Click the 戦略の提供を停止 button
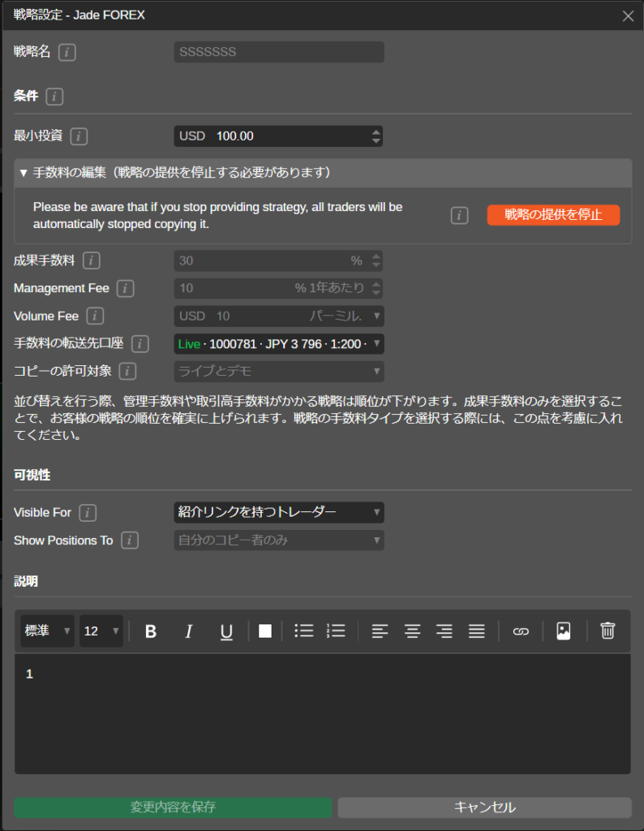 (553, 215)
